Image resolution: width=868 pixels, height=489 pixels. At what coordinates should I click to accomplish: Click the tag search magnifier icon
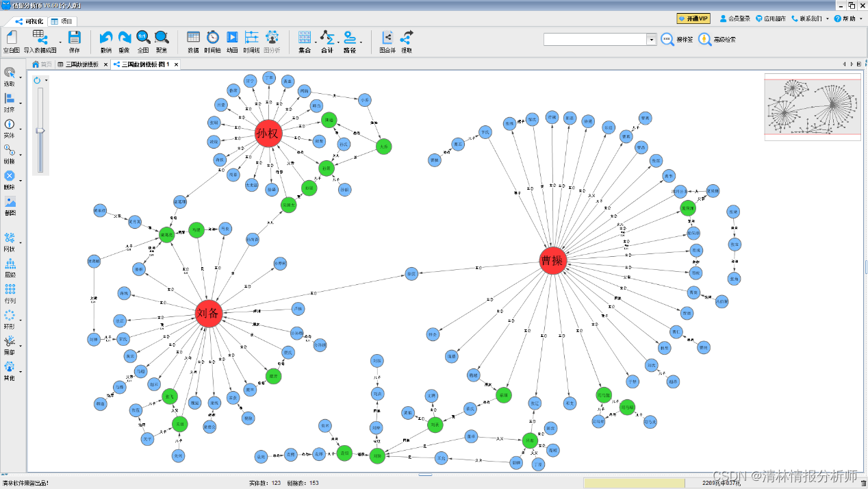667,39
